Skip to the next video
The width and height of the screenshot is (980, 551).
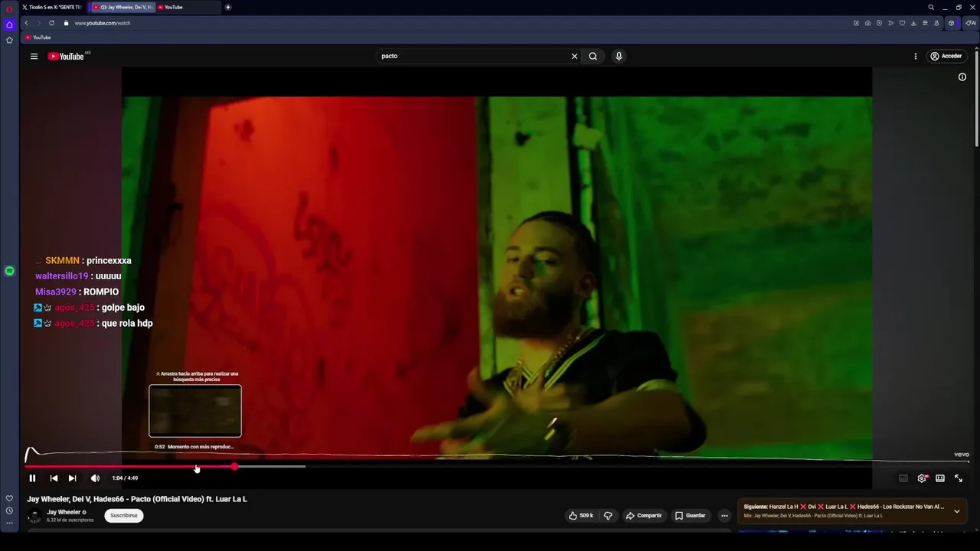(72, 478)
